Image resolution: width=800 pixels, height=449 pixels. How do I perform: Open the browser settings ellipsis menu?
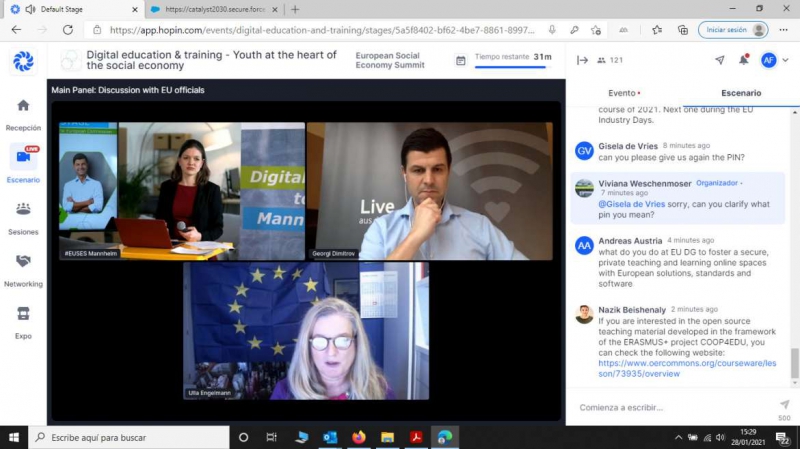783,30
